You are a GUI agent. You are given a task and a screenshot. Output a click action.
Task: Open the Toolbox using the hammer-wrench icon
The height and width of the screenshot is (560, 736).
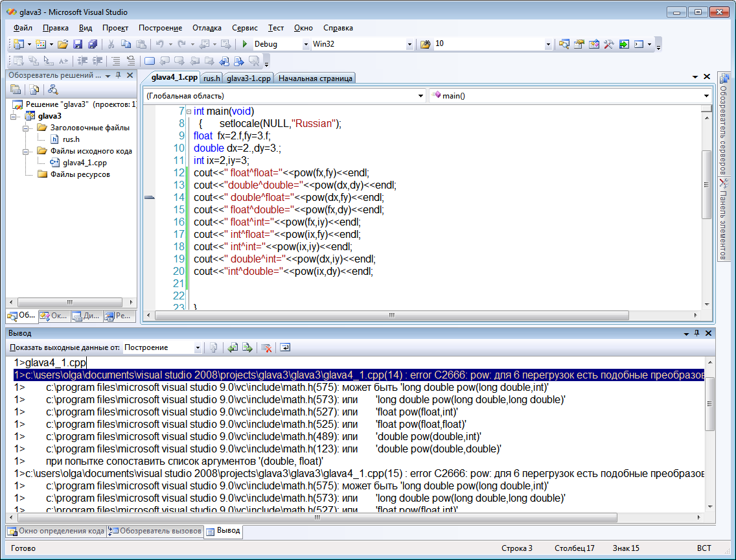(x=609, y=44)
